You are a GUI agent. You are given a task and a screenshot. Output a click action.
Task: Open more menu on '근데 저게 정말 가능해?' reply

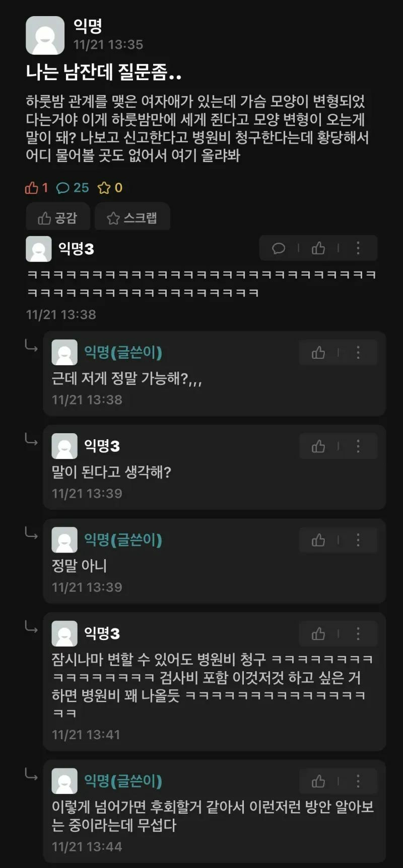358,353
